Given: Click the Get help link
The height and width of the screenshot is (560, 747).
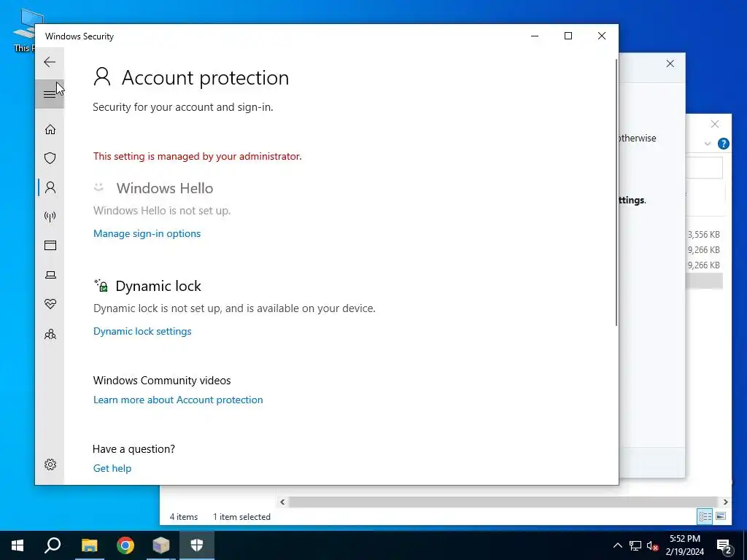Looking at the screenshot, I should [x=112, y=468].
